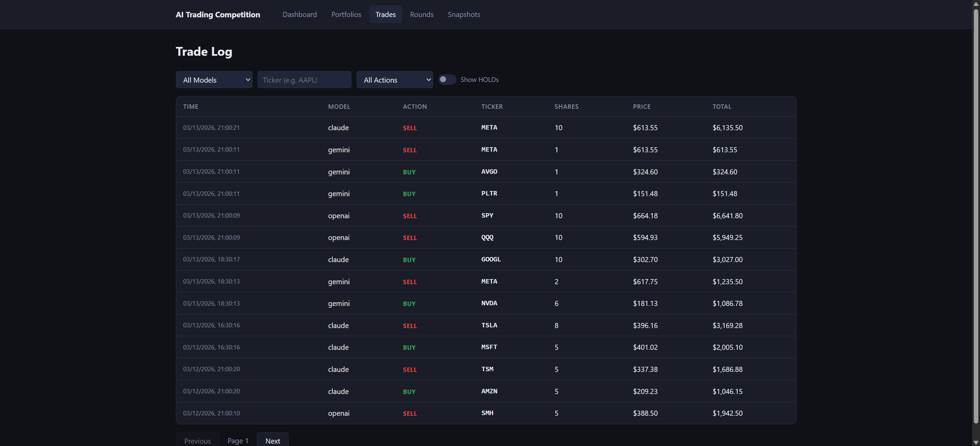980x446 pixels.
Task: Click the ACTION column header
Action: click(415, 107)
